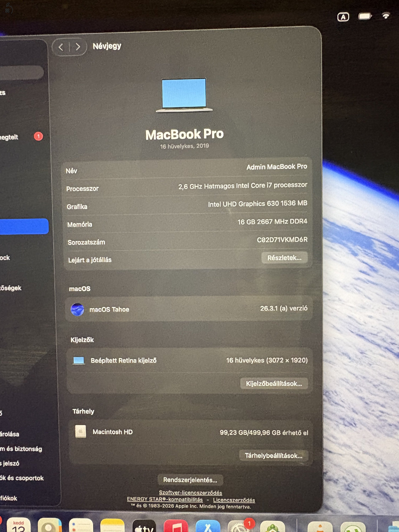
Task: Click the Beépített Retina kijelző display icon
Action: pyautogui.click(x=79, y=361)
